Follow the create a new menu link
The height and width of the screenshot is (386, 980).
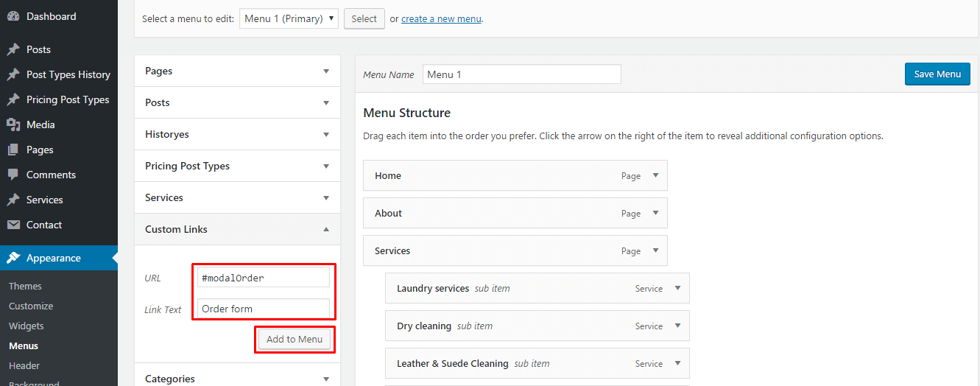tap(442, 18)
